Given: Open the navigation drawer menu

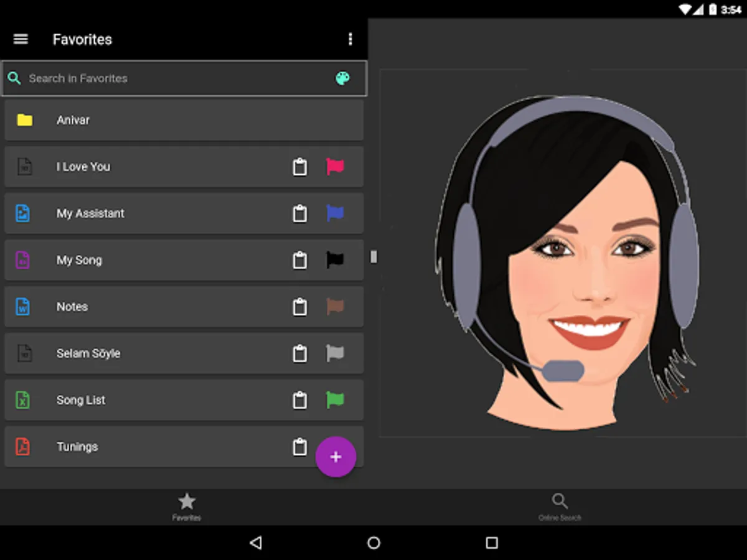Looking at the screenshot, I should click(21, 39).
